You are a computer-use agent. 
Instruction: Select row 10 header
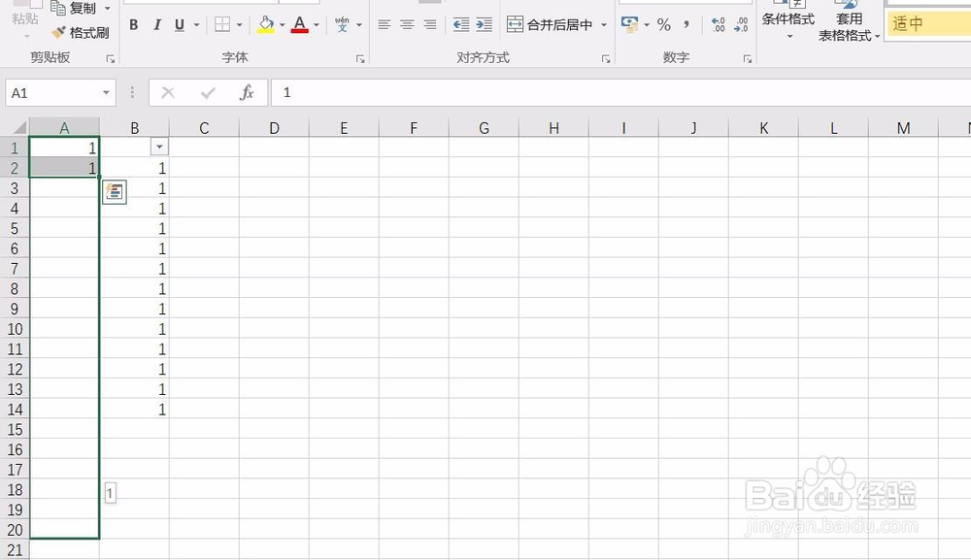(15, 329)
